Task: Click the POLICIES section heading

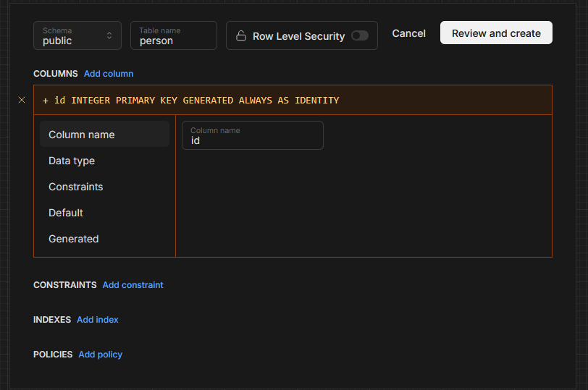Action: point(53,355)
